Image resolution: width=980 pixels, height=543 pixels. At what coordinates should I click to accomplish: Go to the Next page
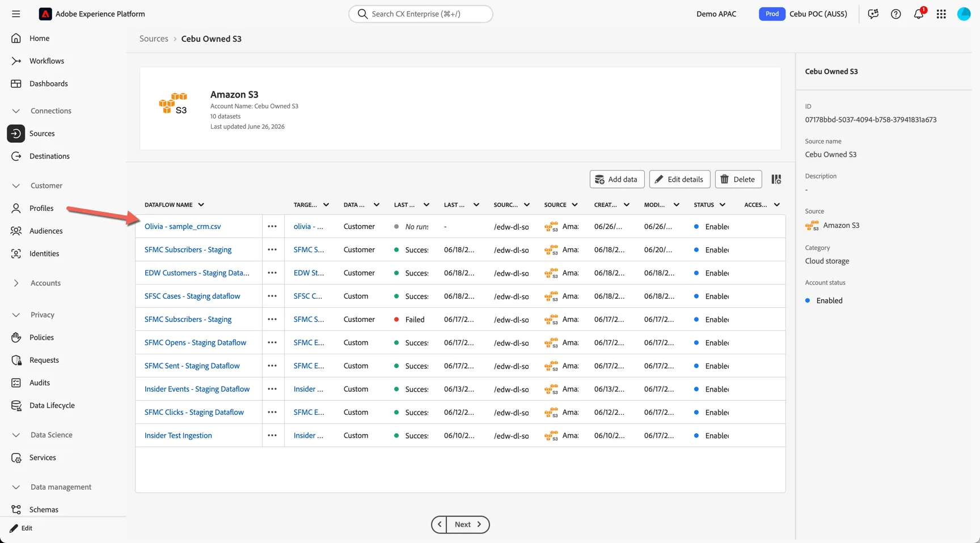(468, 524)
